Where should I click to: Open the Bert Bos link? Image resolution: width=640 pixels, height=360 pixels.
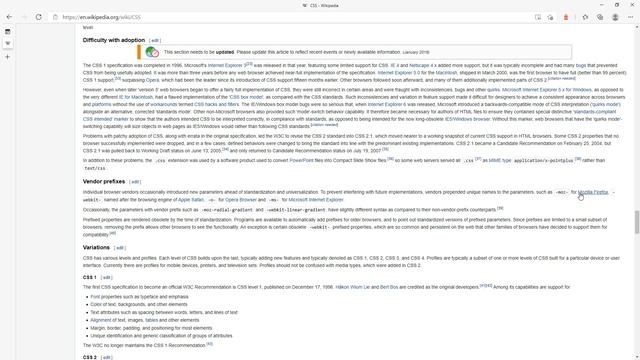pos(389,287)
